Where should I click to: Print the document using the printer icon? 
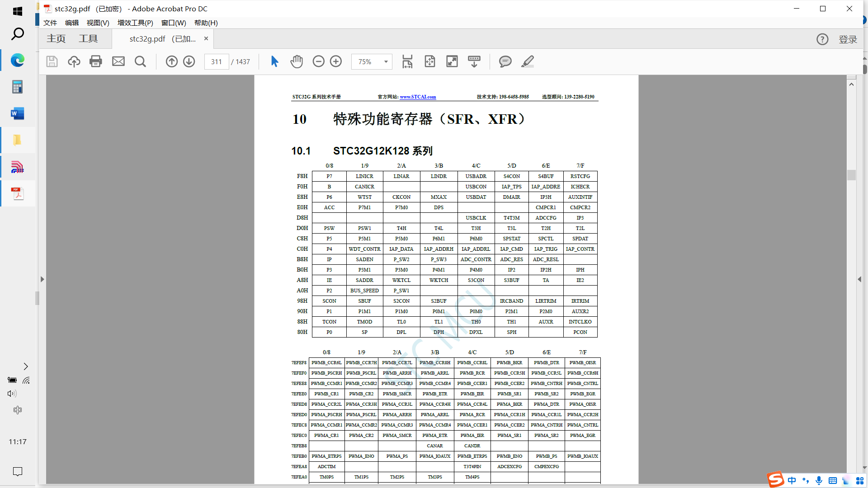96,61
